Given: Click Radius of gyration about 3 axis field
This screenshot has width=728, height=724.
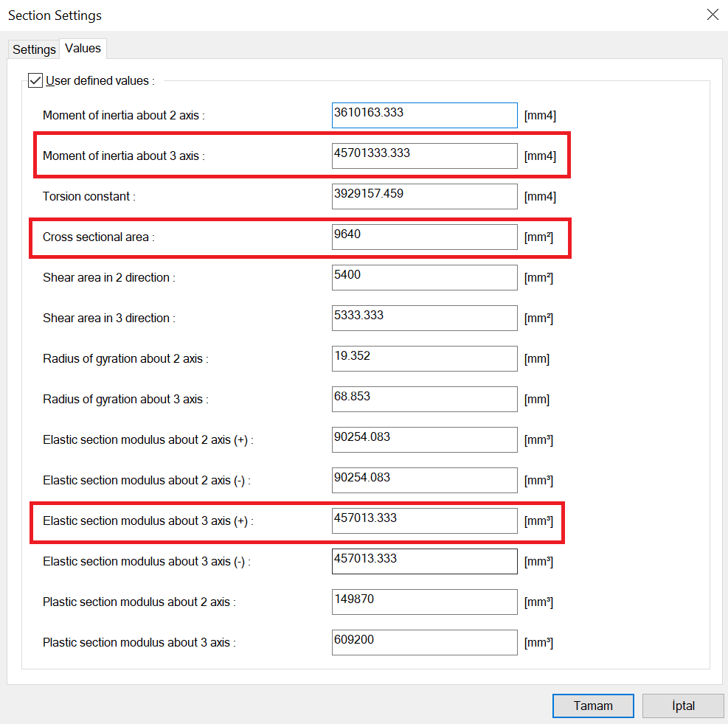Looking at the screenshot, I should click(x=424, y=399).
